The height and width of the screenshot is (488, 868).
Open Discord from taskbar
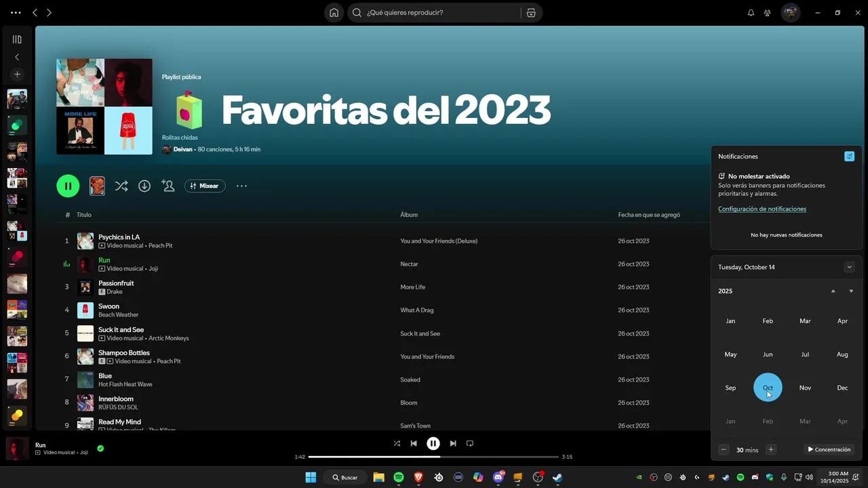click(498, 477)
